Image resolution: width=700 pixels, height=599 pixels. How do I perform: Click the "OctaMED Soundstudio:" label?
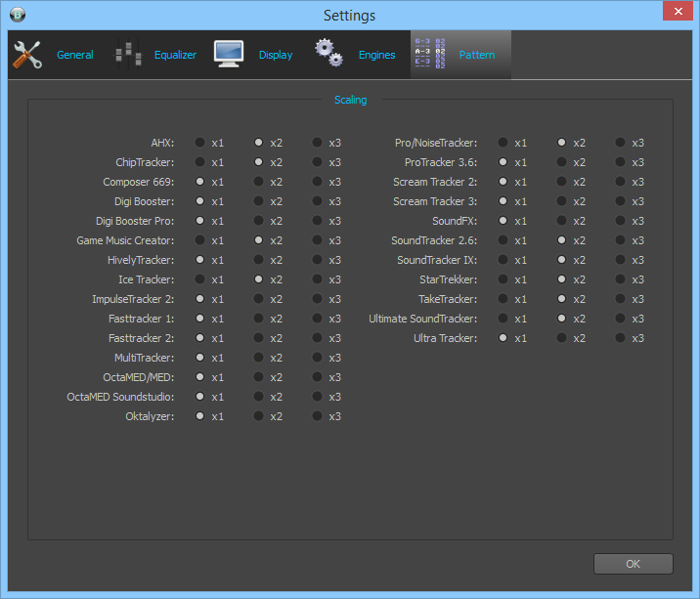(x=120, y=397)
